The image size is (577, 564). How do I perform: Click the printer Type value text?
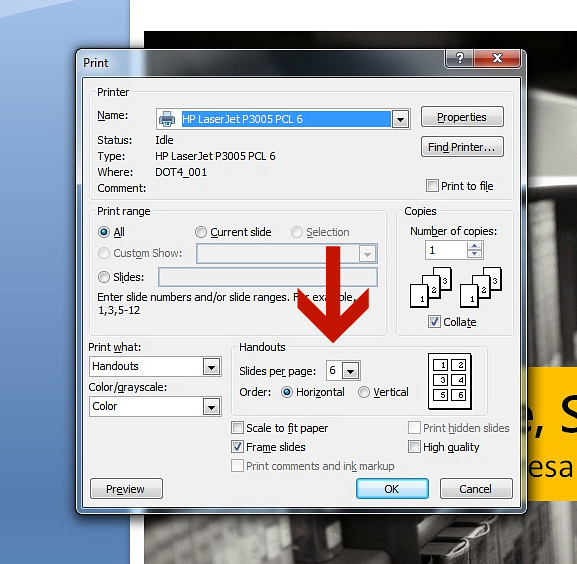pyautogui.click(x=215, y=156)
